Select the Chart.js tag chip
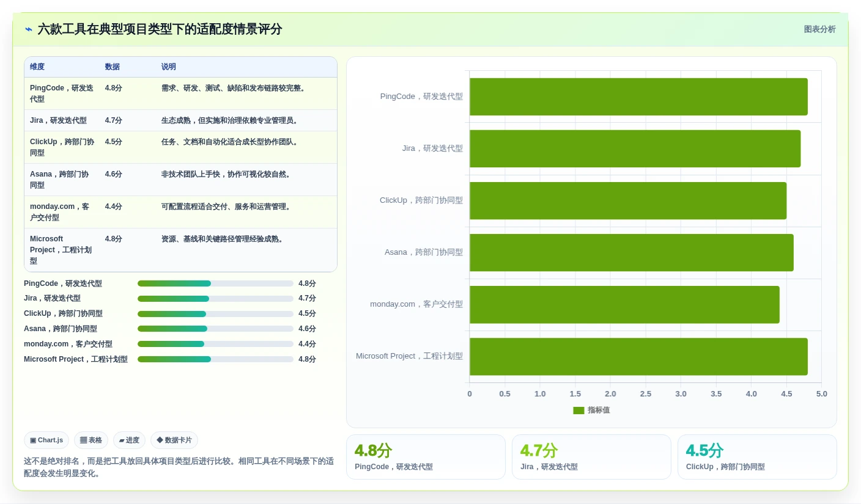 [46, 440]
